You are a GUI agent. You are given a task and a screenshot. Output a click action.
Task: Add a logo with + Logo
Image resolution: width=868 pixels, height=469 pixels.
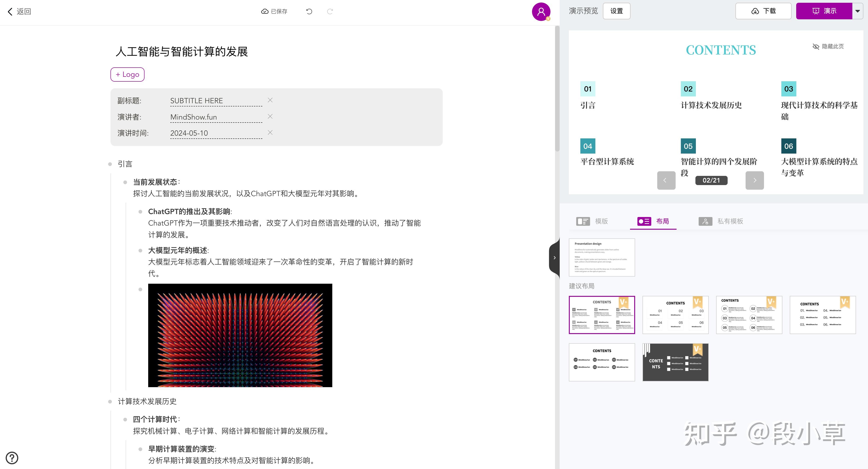(127, 74)
